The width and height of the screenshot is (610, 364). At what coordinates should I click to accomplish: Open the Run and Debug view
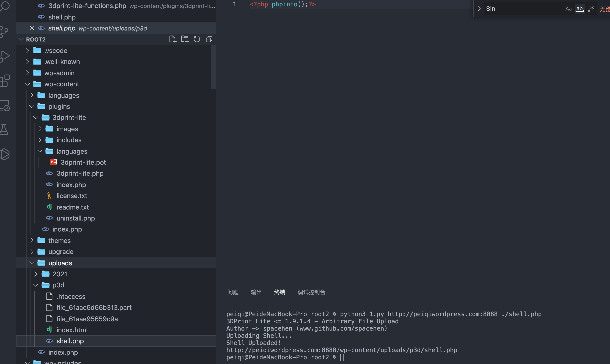click(x=5, y=57)
